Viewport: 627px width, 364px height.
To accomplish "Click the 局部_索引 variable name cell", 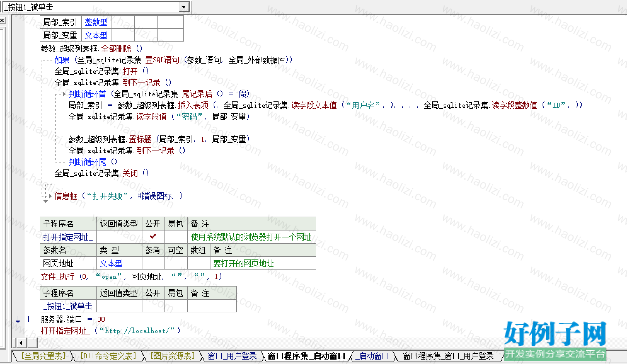I will 61,22.
